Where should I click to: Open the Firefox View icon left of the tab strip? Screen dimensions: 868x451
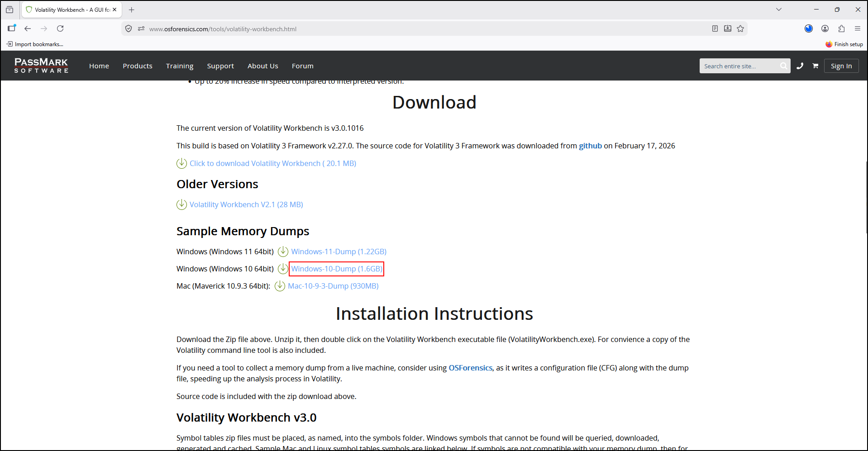pyautogui.click(x=10, y=9)
